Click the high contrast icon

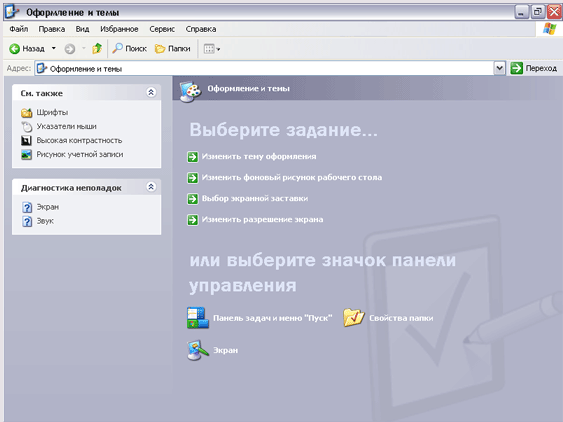coord(26,140)
